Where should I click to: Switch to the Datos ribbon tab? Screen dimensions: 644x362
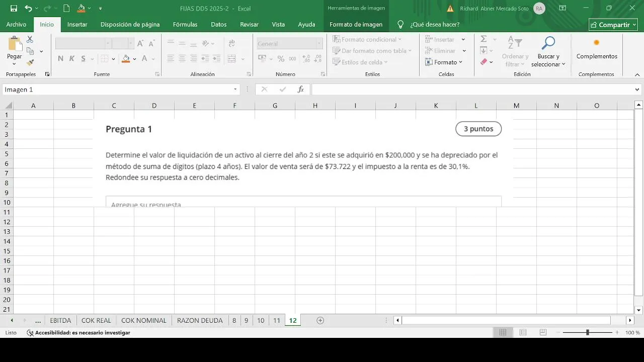coord(218,24)
